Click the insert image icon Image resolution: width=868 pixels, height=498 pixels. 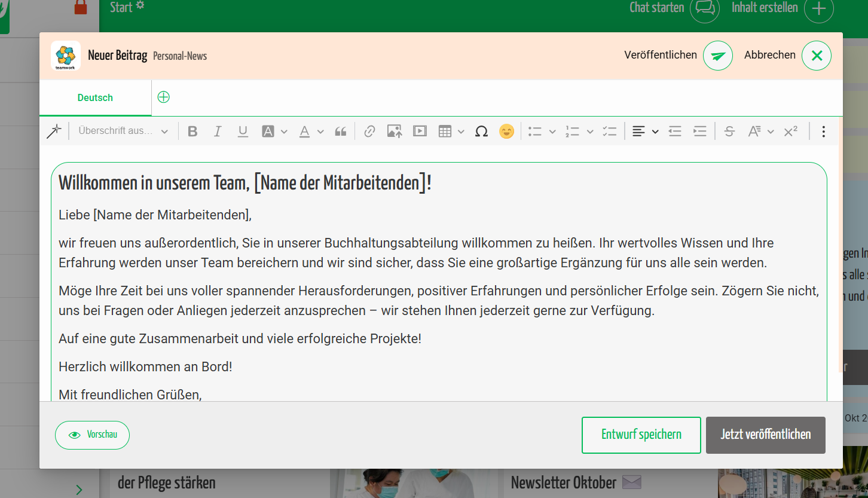pyautogui.click(x=395, y=132)
